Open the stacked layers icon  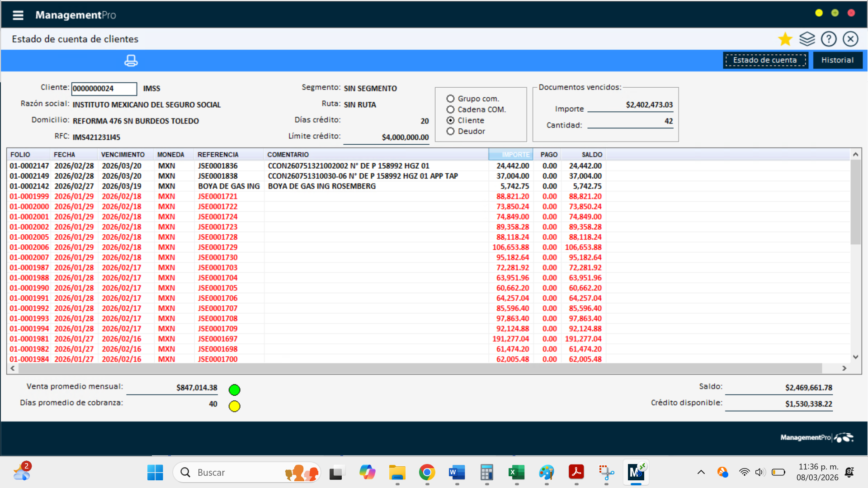pyautogui.click(x=807, y=39)
